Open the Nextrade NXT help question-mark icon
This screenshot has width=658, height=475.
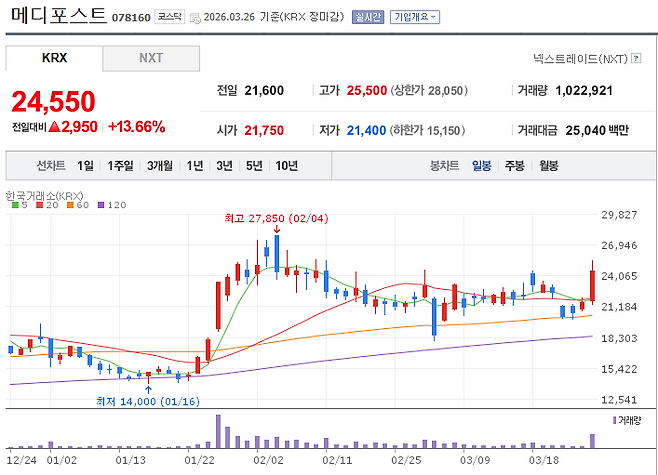point(636,58)
